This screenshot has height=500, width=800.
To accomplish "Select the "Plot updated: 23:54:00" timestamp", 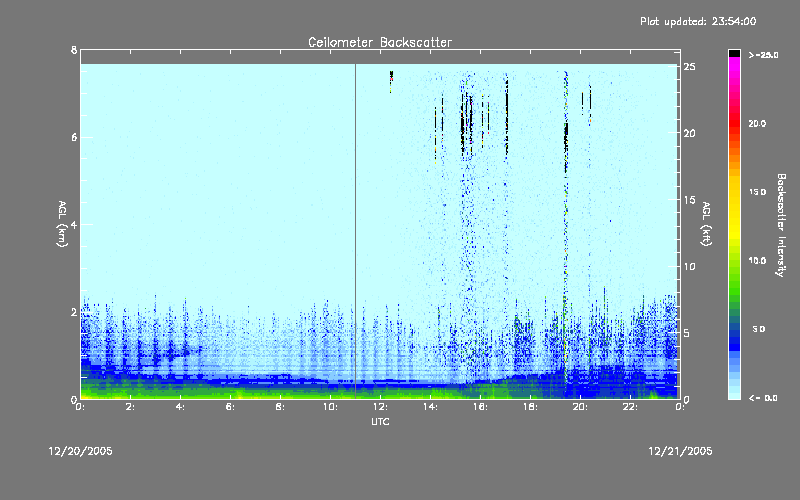I will coord(698,21).
